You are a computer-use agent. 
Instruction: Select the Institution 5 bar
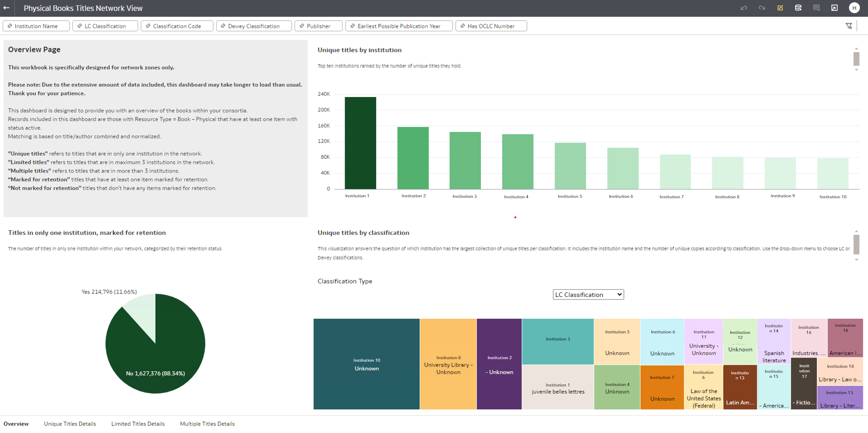point(570,166)
